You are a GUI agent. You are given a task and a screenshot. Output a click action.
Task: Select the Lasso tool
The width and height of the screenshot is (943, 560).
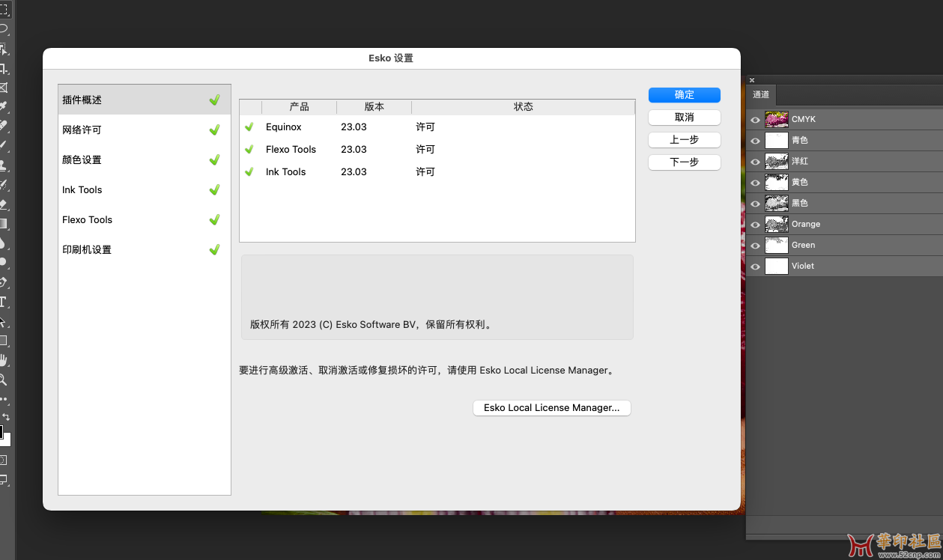point(3,29)
